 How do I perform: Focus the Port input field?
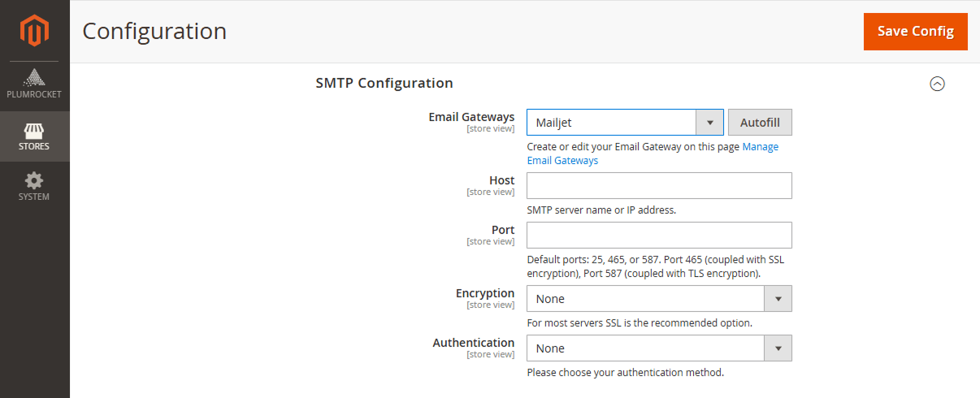coord(659,236)
